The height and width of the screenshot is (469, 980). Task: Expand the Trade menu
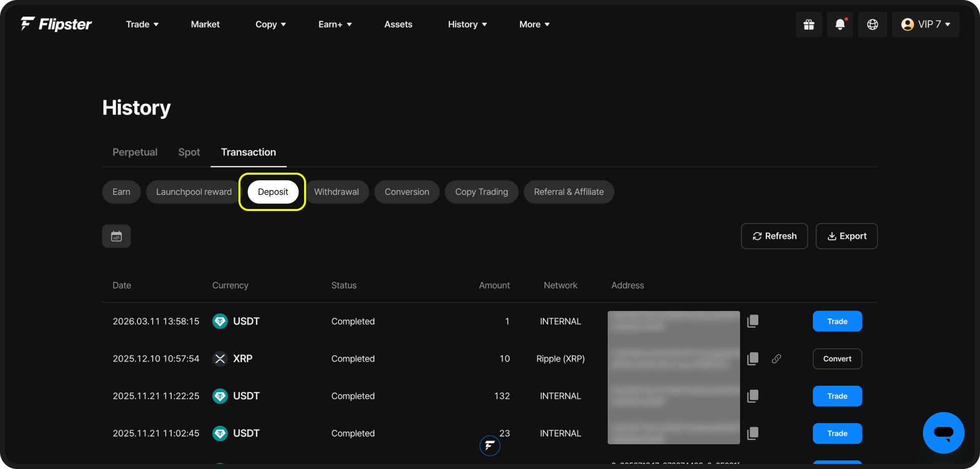[x=142, y=24]
